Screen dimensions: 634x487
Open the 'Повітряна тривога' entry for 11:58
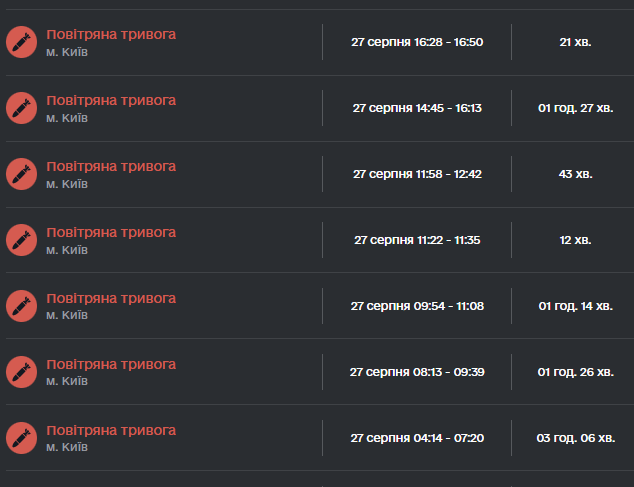111,167
